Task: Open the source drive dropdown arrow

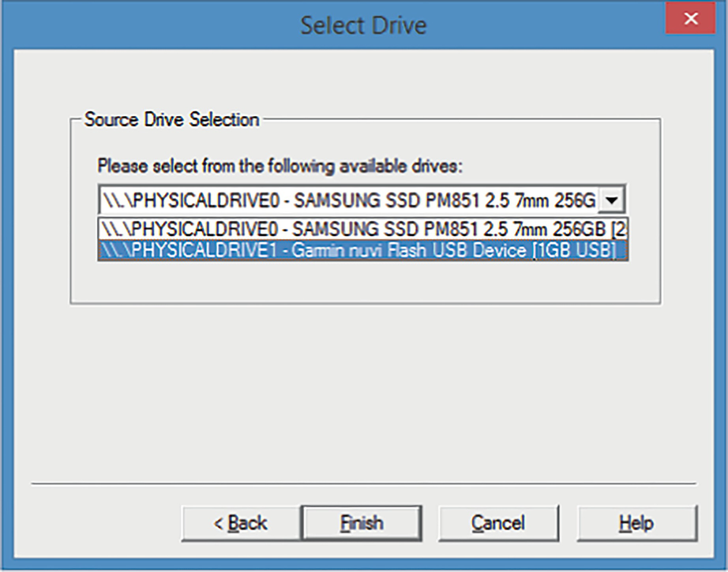Action: (x=610, y=200)
